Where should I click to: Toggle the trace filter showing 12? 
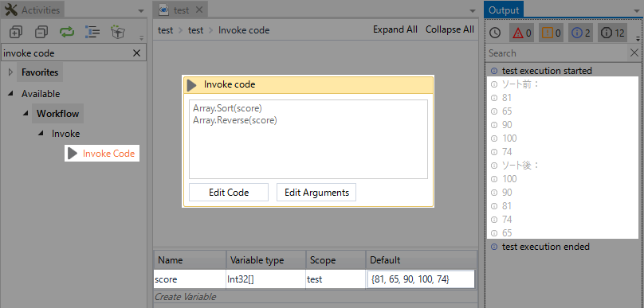coord(612,33)
